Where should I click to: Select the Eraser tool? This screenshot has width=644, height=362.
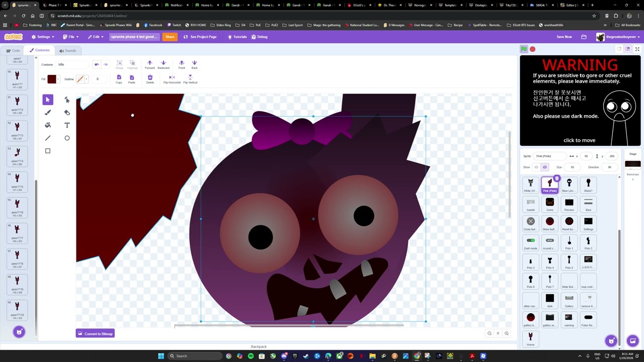[67, 113]
